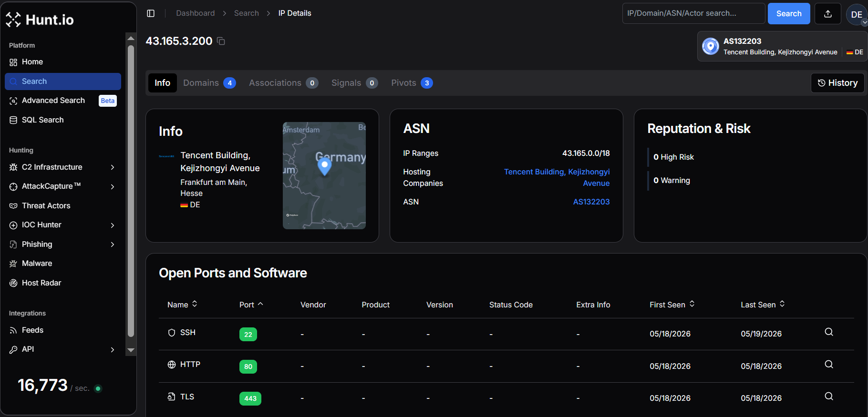Click the port 443 badge
The height and width of the screenshot is (417, 868).
click(x=250, y=398)
